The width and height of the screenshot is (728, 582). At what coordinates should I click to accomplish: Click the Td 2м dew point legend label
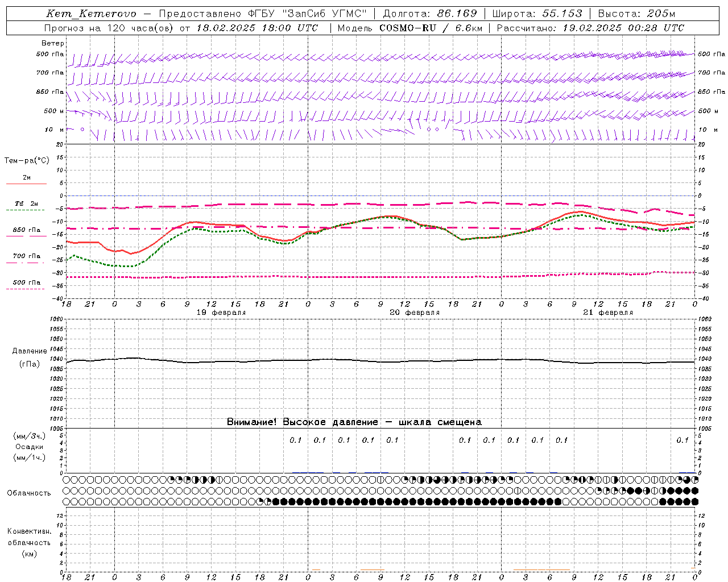coord(26,203)
